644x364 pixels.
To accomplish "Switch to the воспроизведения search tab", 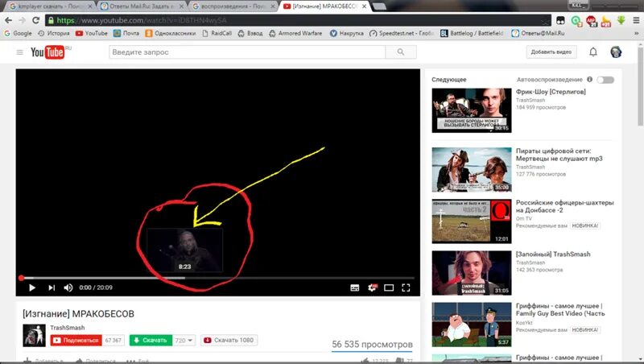I will (232, 6).
